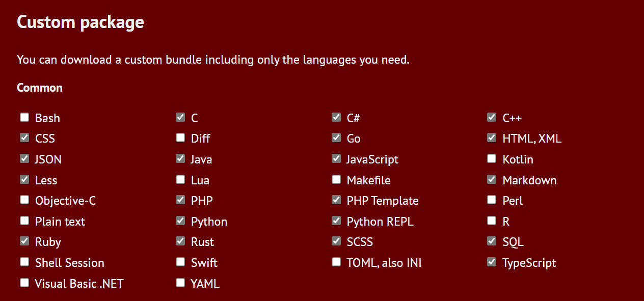The image size is (644, 301).
Task: Enable the TOML, also INI checkbox
Action: (x=336, y=262)
